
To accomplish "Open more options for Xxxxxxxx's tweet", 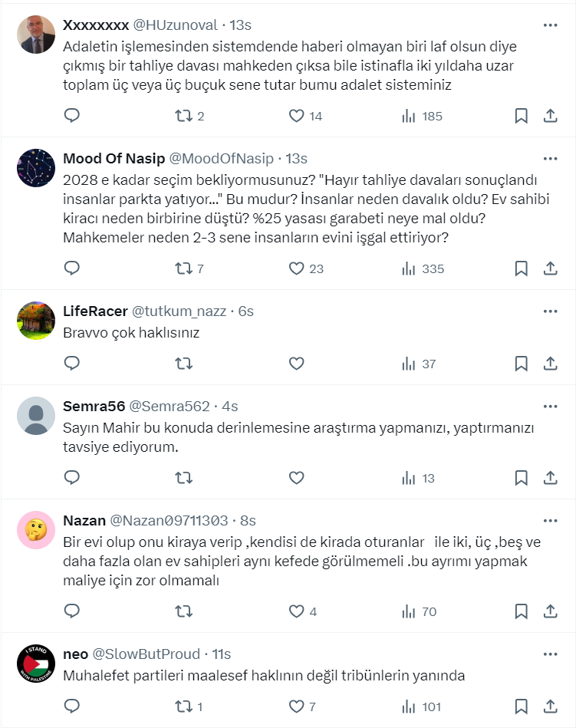I will coord(550,25).
